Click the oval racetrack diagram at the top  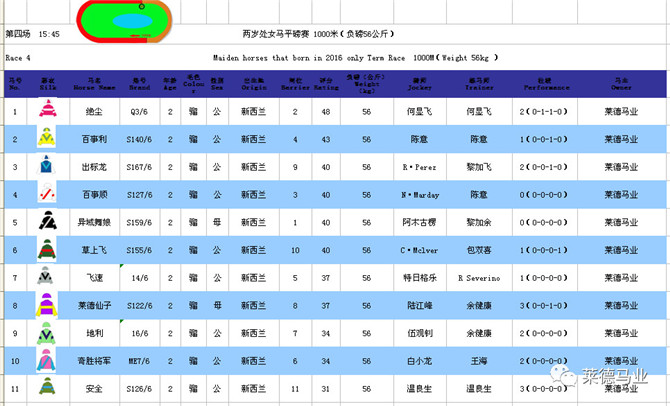point(124,21)
